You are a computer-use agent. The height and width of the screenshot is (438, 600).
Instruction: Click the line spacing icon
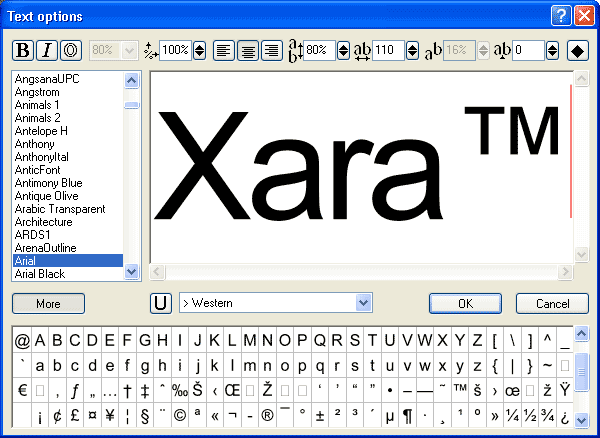(295, 50)
